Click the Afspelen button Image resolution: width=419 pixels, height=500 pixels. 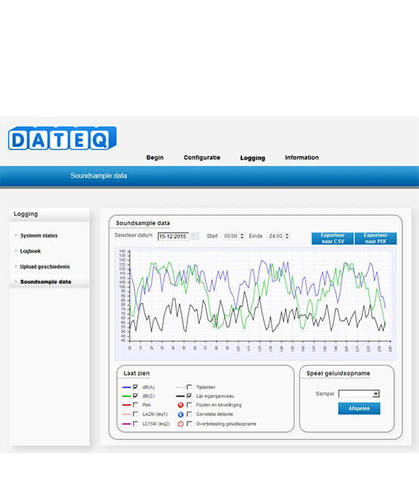click(359, 408)
